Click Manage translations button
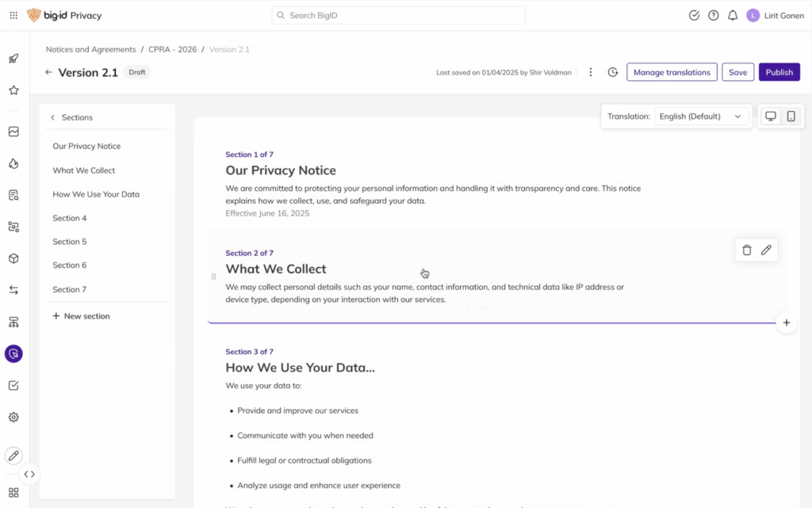This screenshot has height=508, width=812. (671, 72)
